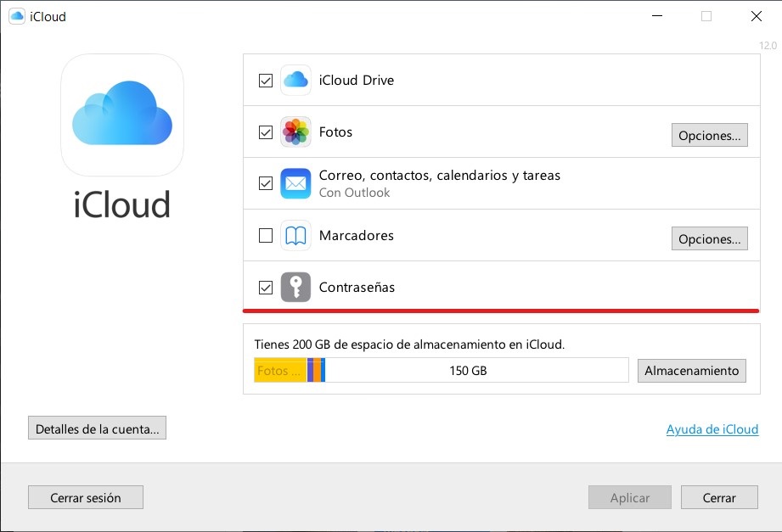The width and height of the screenshot is (782, 532).
Task: Open Opciones for Marcadores
Action: 710,238
